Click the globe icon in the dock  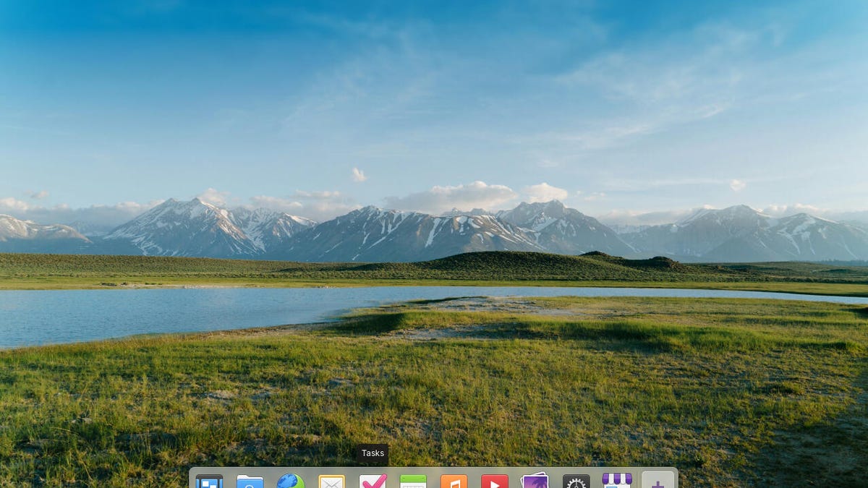click(291, 479)
